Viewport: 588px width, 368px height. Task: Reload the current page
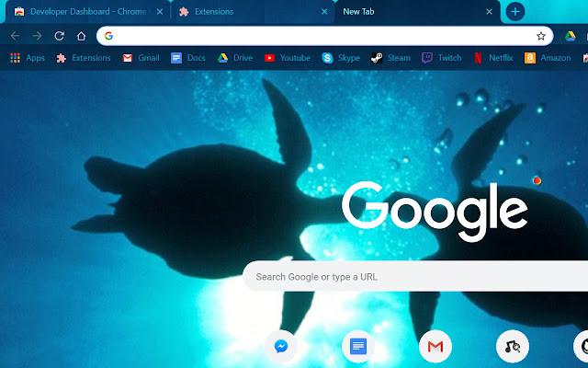click(59, 36)
